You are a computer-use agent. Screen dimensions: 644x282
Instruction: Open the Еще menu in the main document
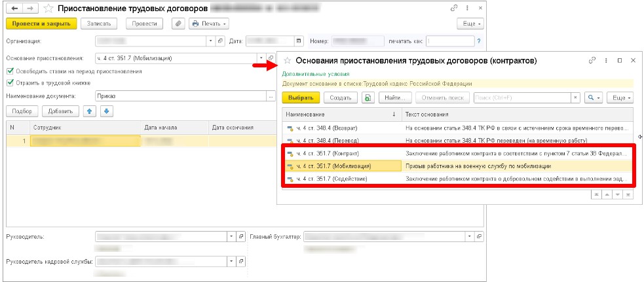tap(470, 24)
